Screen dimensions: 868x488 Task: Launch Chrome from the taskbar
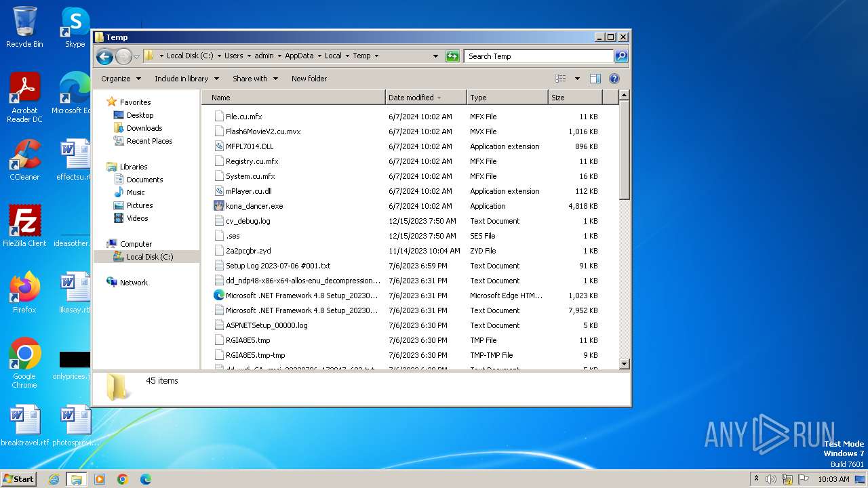pos(123,479)
